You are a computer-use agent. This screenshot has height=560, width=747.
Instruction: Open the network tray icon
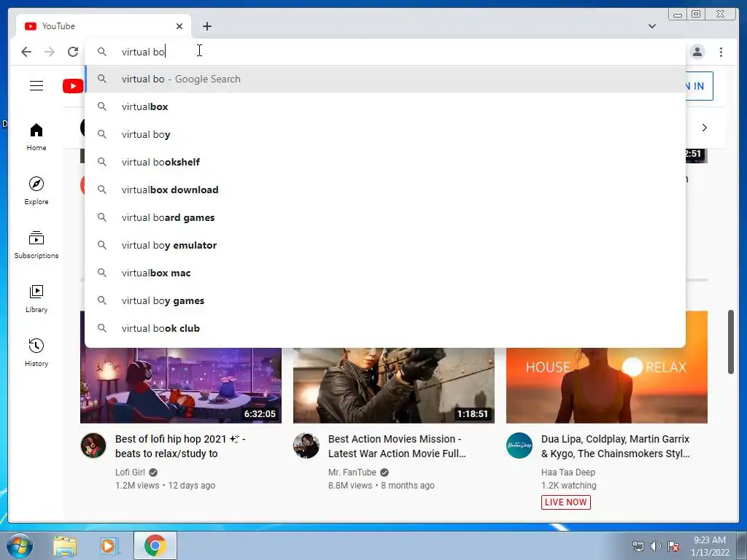point(638,546)
